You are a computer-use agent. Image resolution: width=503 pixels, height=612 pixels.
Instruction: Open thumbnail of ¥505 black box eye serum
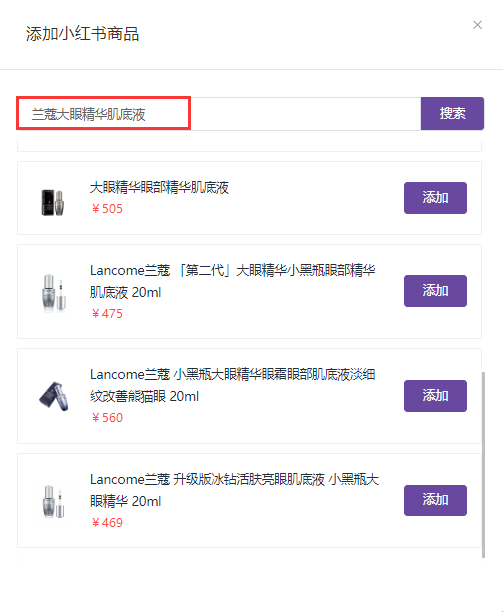pyautogui.click(x=53, y=202)
